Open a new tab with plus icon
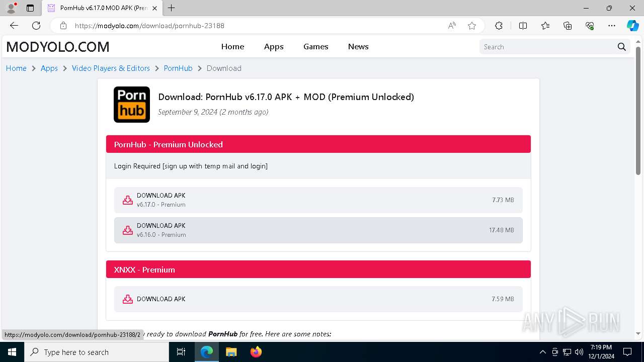 pyautogui.click(x=172, y=8)
